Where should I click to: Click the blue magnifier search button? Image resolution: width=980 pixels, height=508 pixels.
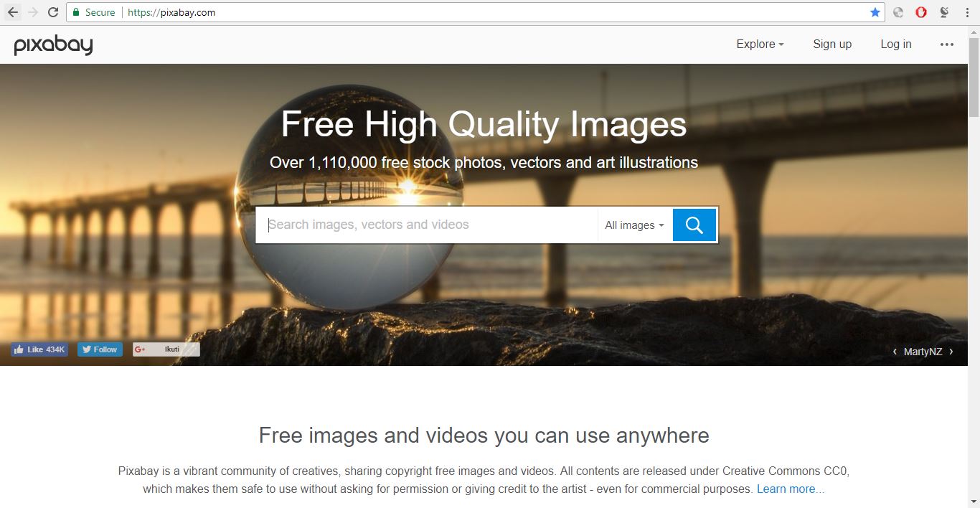pyautogui.click(x=694, y=225)
